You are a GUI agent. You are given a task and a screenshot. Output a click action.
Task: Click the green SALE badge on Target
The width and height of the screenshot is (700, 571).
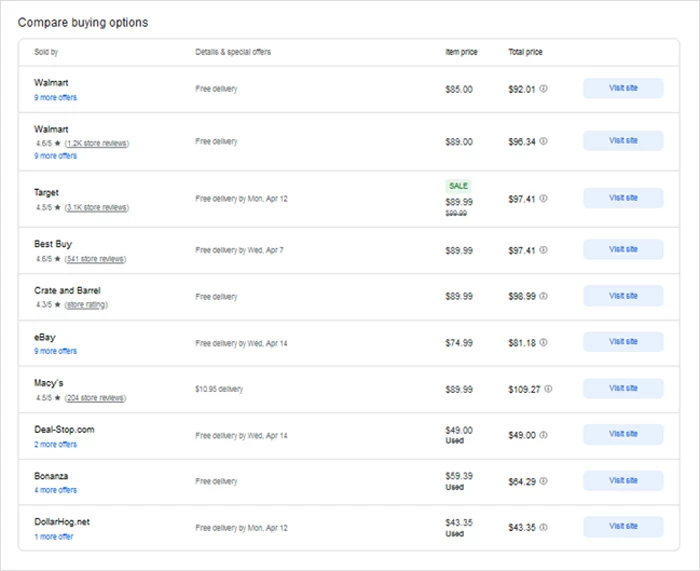coord(458,186)
